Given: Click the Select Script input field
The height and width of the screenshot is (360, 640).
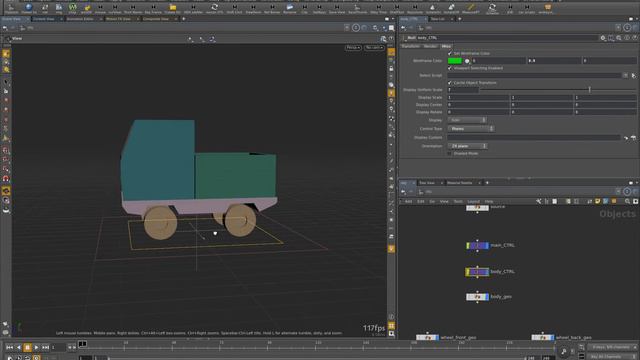Looking at the screenshot, I should pos(534,76).
